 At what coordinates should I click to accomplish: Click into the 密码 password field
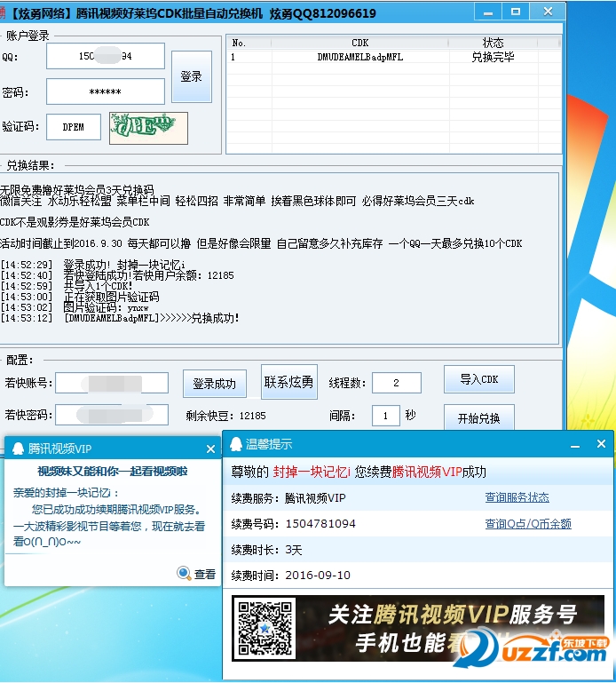click(x=106, y=91)
